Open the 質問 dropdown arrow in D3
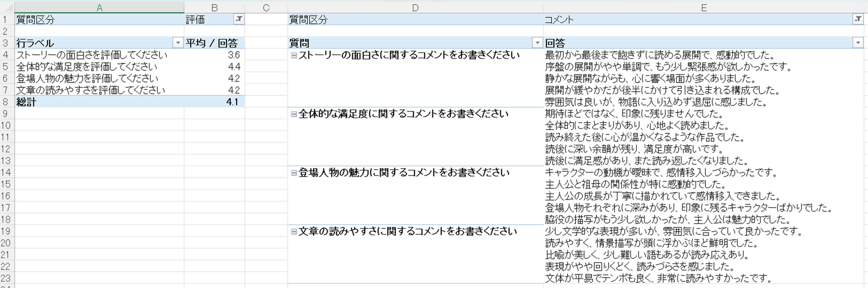868x288 pixels. point(537,43)
